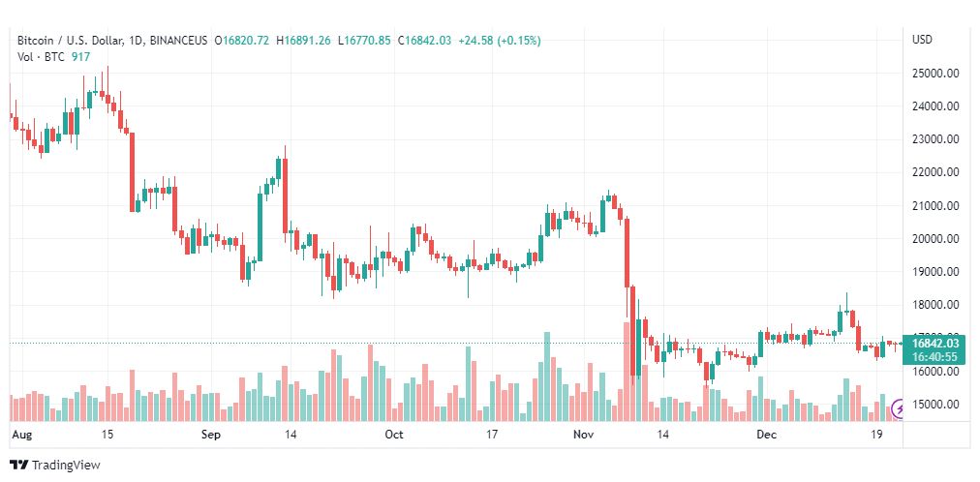Select the Nov label on time axis

coord(582,435)
